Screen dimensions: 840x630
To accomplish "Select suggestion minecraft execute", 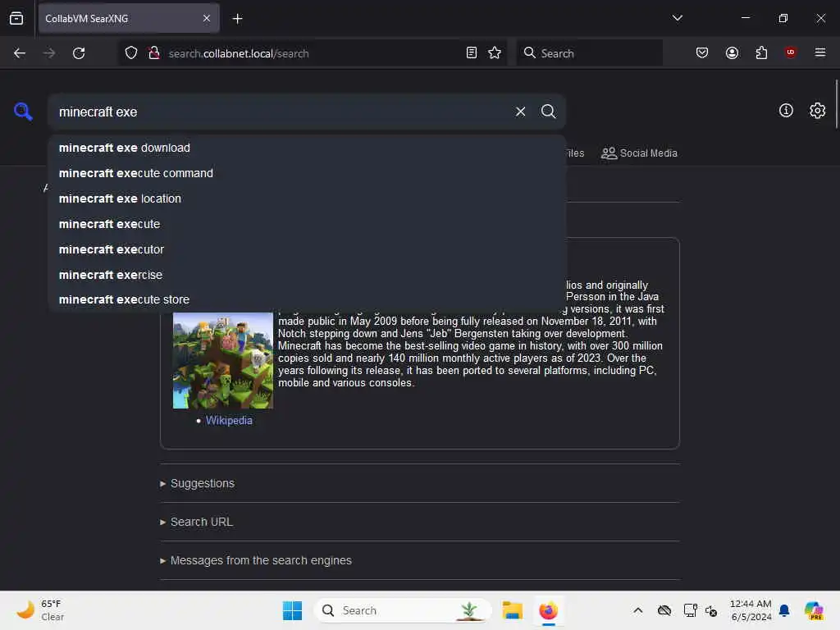I will (307, 224).
